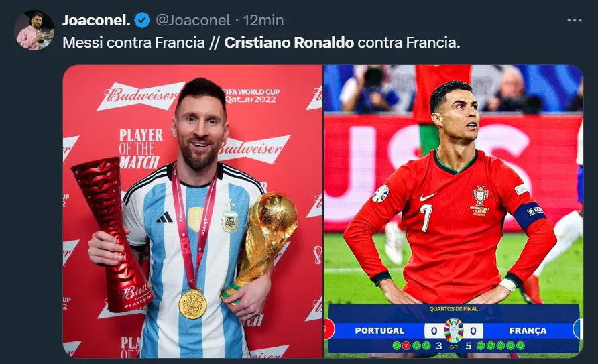
Task: Open the tweet via 12min timestamp
Action: [263, 20]
